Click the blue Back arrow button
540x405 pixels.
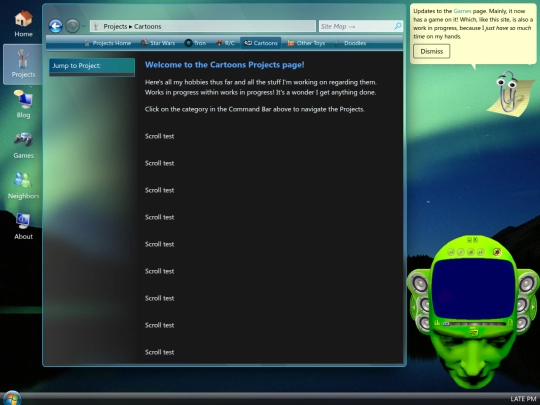[x=55, y=26]
